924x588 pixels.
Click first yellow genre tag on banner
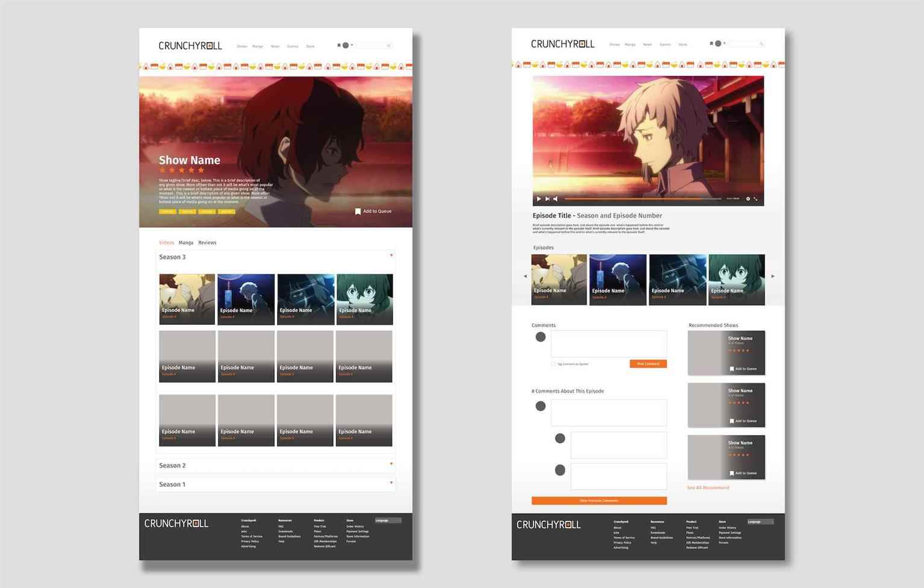[x=167, y=211]
